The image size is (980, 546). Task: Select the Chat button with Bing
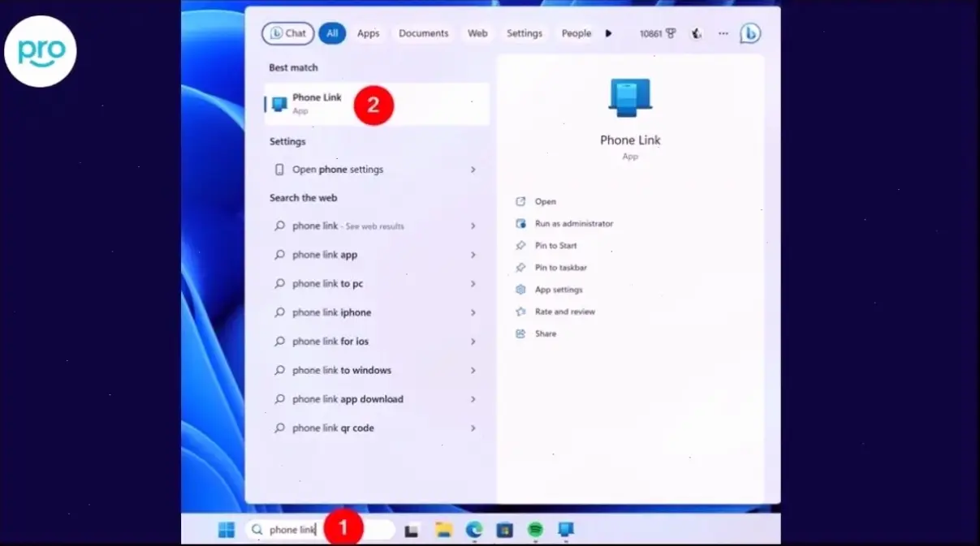[x=288, y=33]
